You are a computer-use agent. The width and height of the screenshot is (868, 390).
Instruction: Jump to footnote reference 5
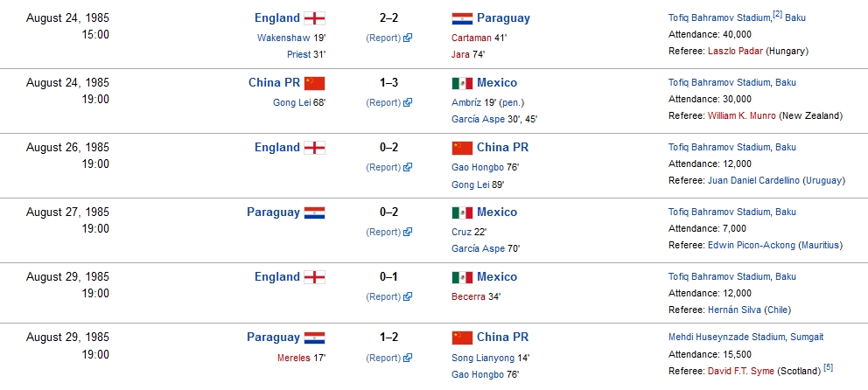pyautogui.click(x=828, y=367)
